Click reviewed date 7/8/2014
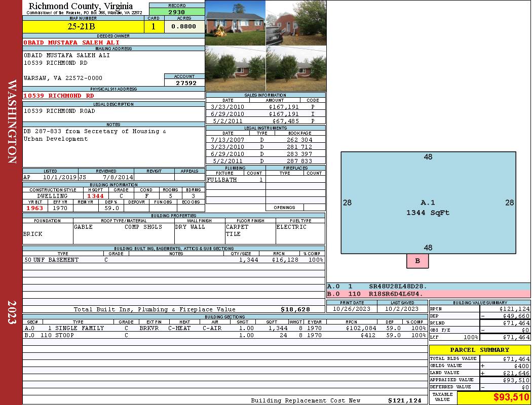Screen dimensions: 532x405 [118, 177]
